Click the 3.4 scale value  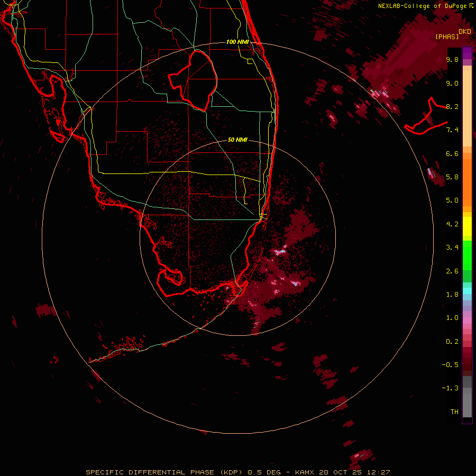pos(452,248)
